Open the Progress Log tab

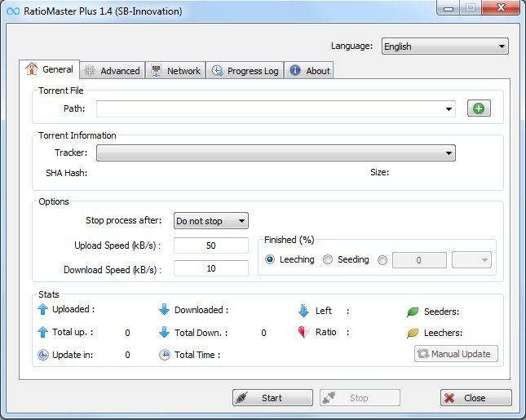[x=245, y=70]
